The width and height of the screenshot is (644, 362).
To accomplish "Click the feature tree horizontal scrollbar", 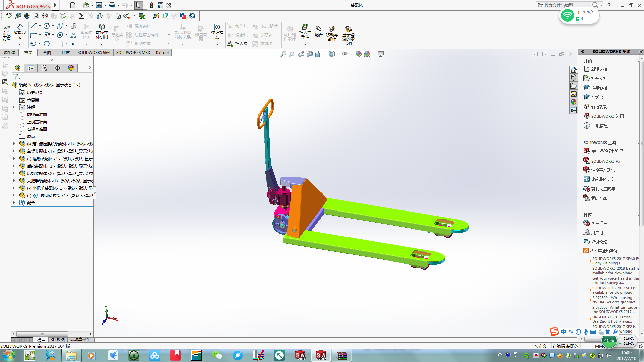I will point(42,334).
